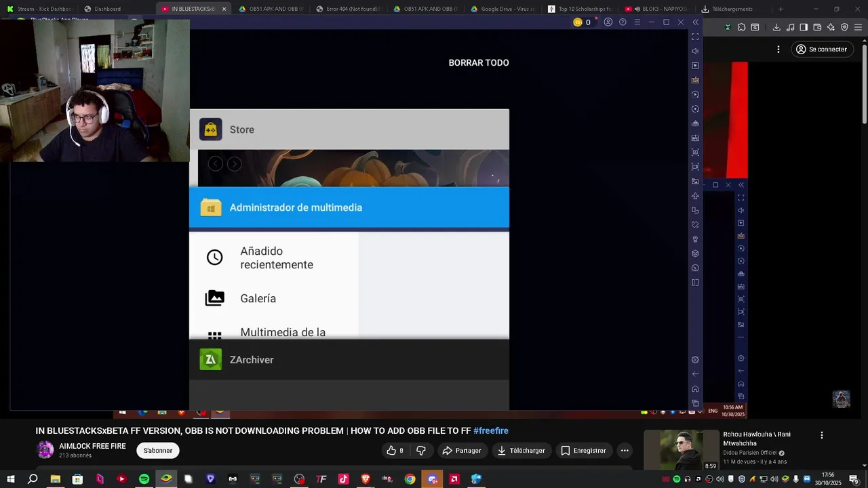Open the ZArchiver app card
The height and width of the screenshot is (488, 868).
point(349,360)
